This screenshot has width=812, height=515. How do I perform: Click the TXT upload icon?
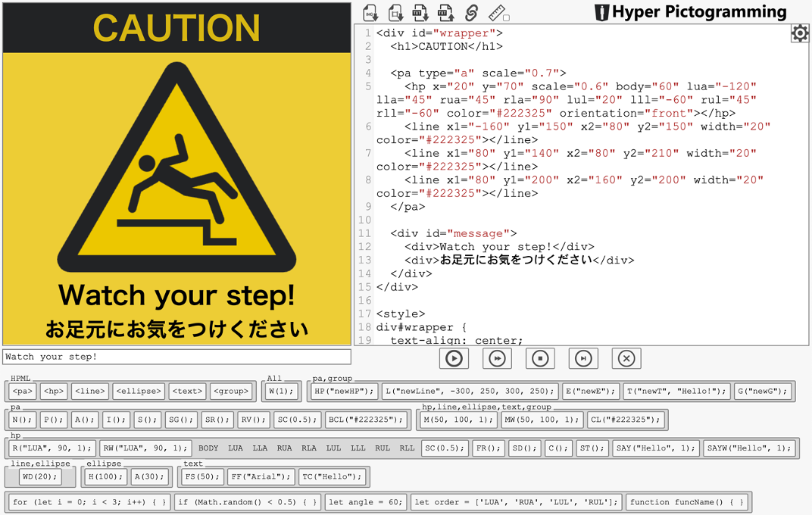[x=445, y=12]
